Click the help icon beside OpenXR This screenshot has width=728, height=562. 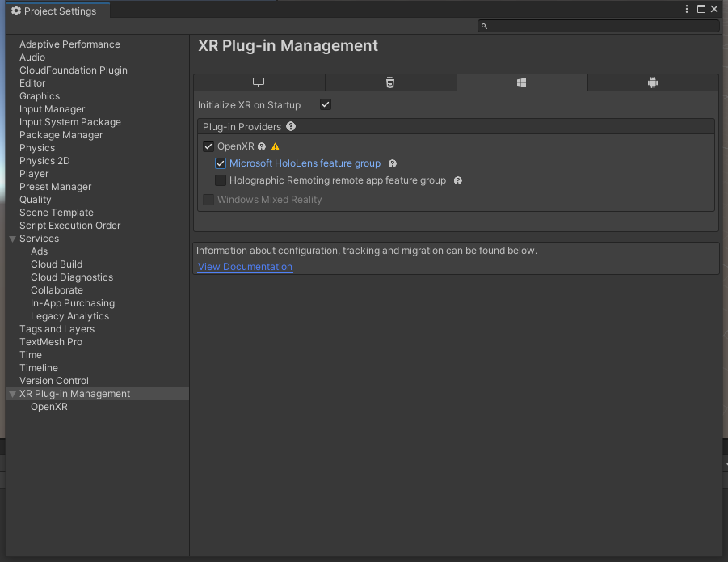(262, 147)
